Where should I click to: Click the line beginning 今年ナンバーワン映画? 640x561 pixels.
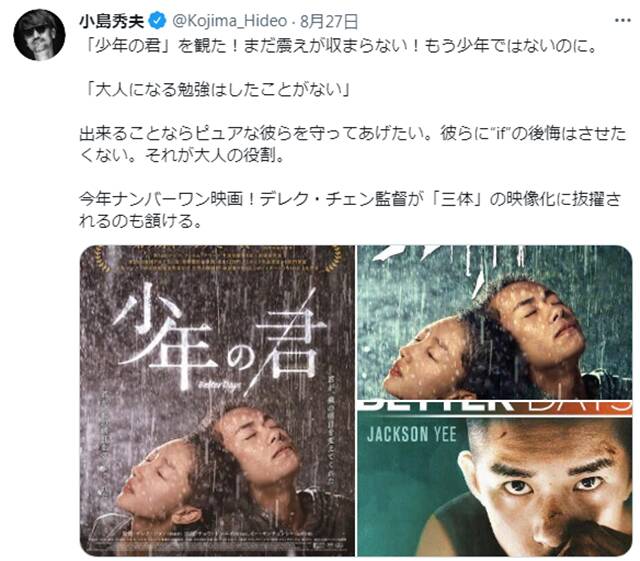[350, 199]
